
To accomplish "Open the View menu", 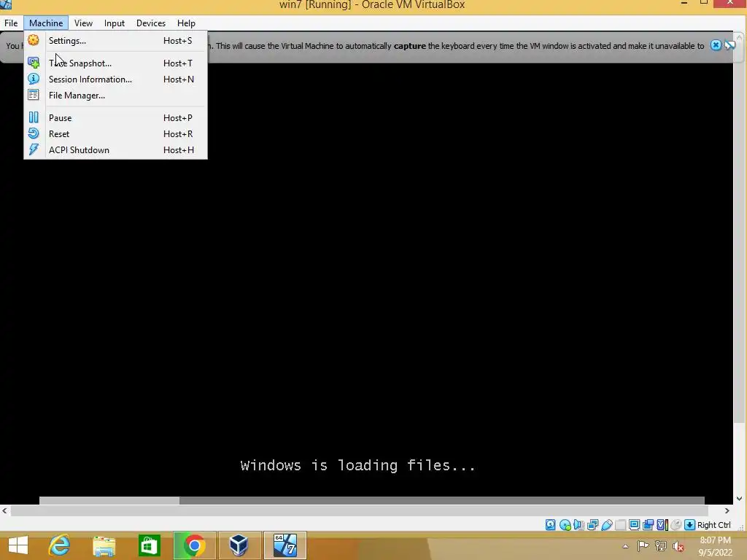I will coord(83,23).
